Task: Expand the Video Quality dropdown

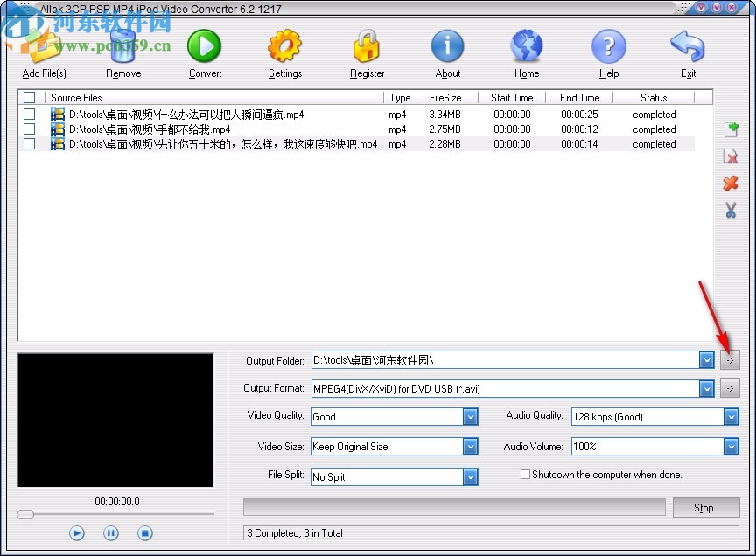Action: 471,417
